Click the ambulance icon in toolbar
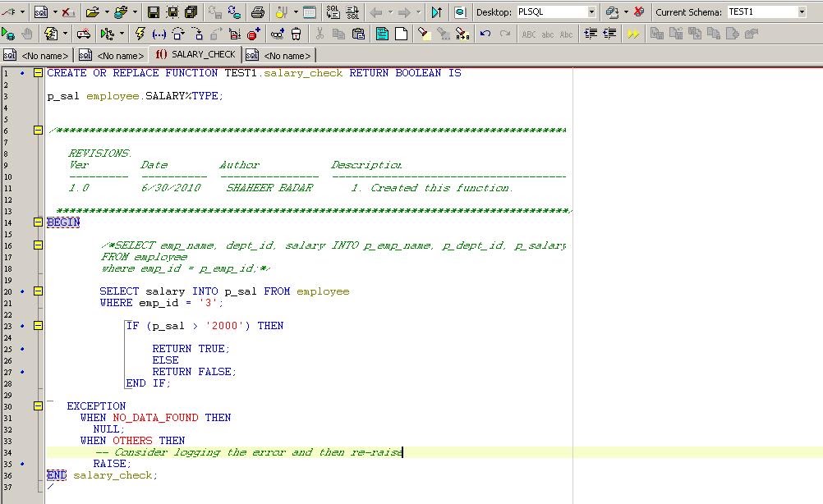This screenshot has width=823, height=504. pos(84,34)
